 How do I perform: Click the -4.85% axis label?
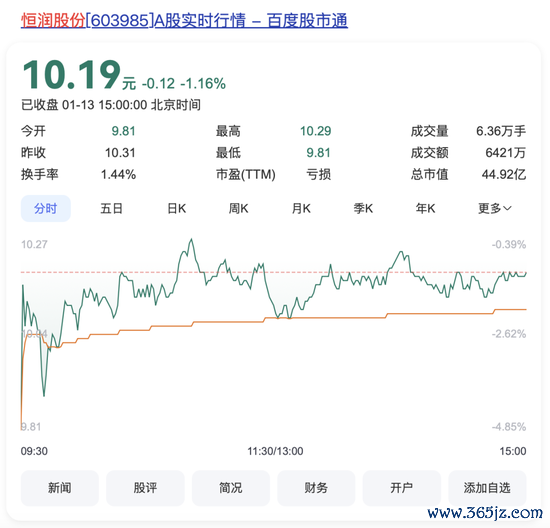coord(509,427)
